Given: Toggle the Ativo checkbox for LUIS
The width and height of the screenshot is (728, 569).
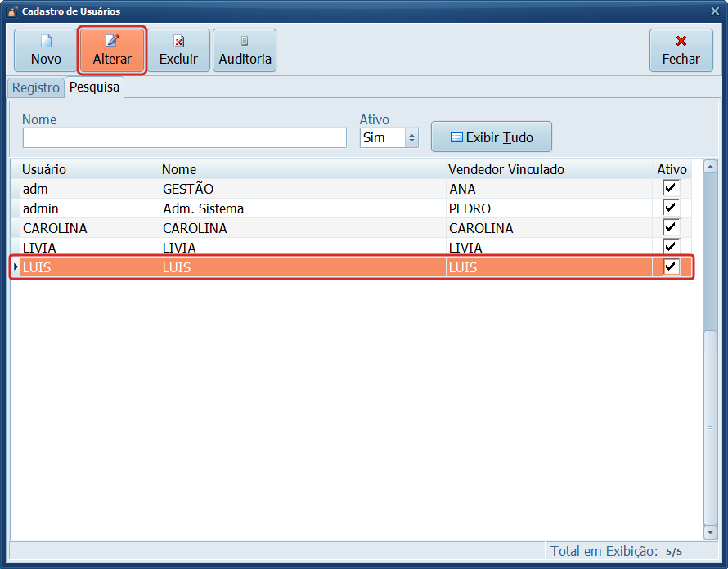Looking at the screenshot, I should coord(671,267).
